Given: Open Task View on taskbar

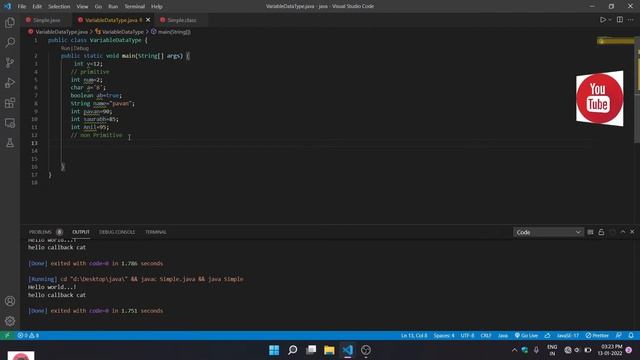Looking at the screenshot, I should (x=311, y=350).
